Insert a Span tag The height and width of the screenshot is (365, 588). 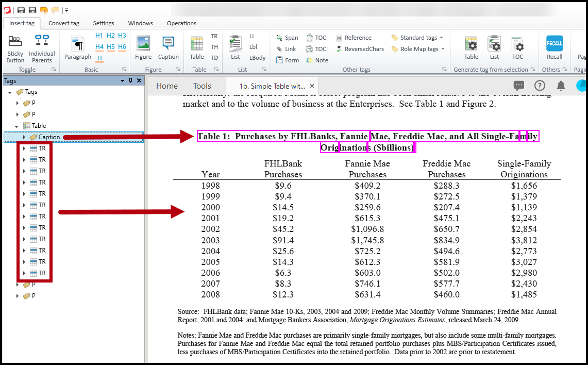click(x=287, y=38)
